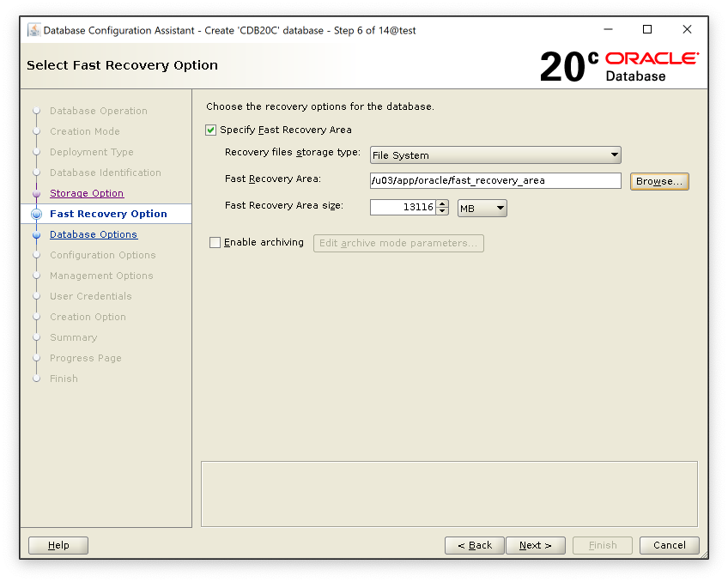728x582 pixels.
Task: Click the Fast Recovery Option step bullet
Action: click(36, 214)
